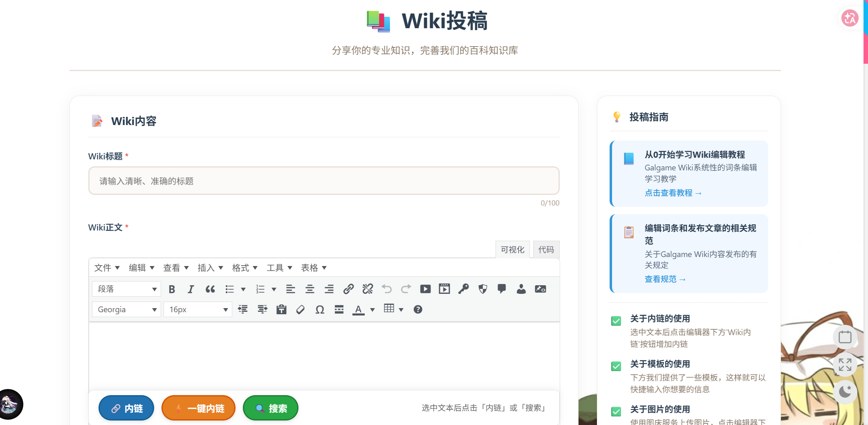868x425 pixels.
Task: Toggle italic formatting in the editor
Action: pos(191,289)
